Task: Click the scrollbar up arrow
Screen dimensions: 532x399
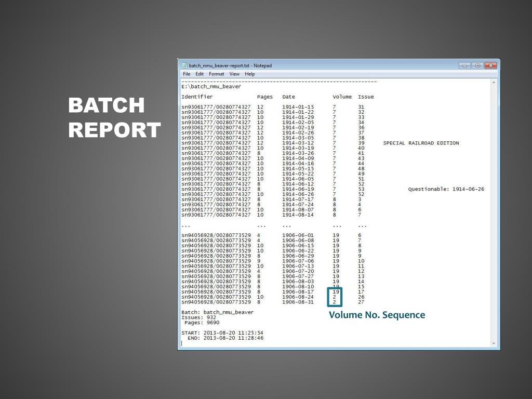Action: pos(494,83)
